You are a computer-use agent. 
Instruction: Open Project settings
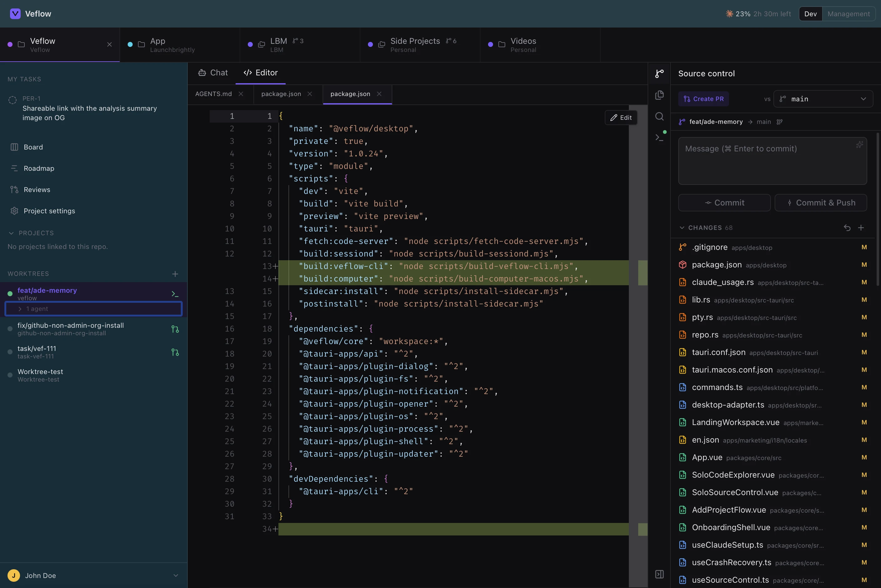[x=94, y=211]
